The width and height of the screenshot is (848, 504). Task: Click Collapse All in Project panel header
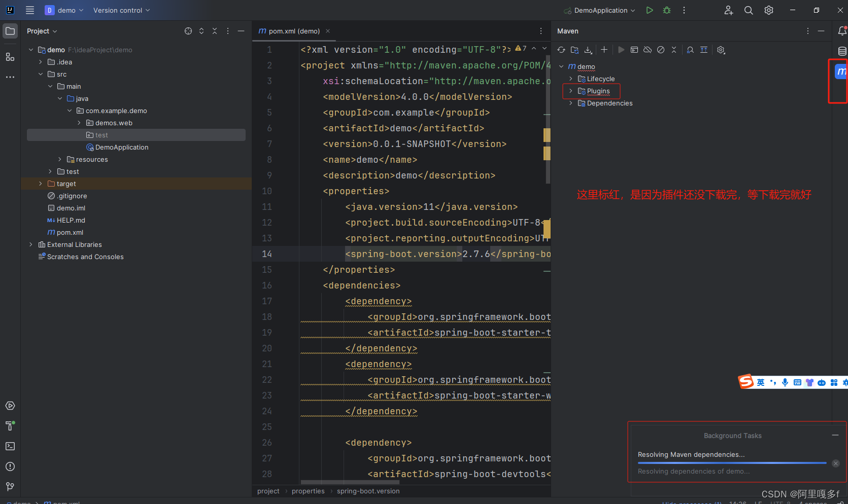coord(215,31)
